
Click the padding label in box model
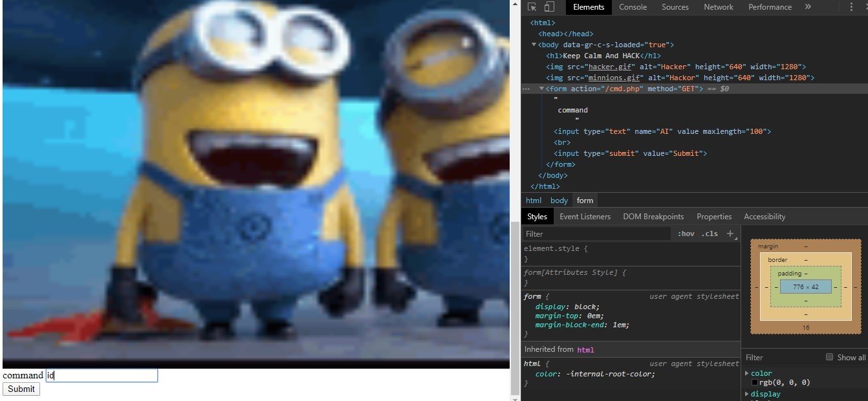(790, 274)
